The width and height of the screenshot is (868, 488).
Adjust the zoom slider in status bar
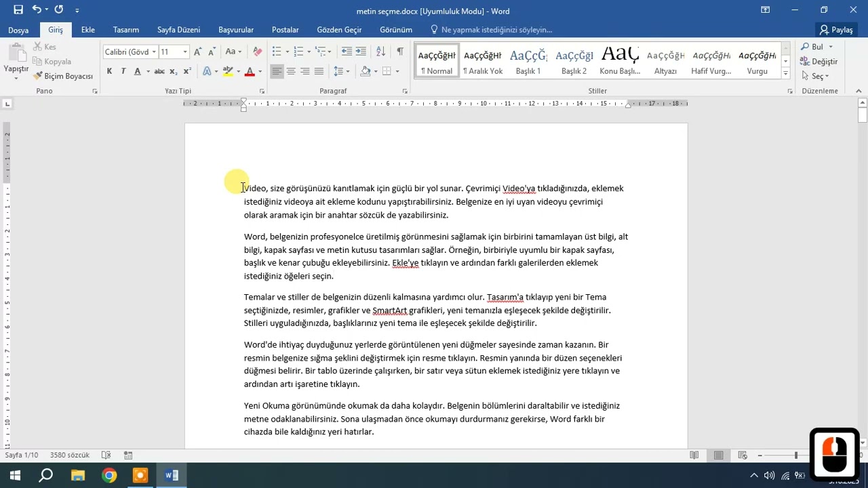(x=796, y=455)
